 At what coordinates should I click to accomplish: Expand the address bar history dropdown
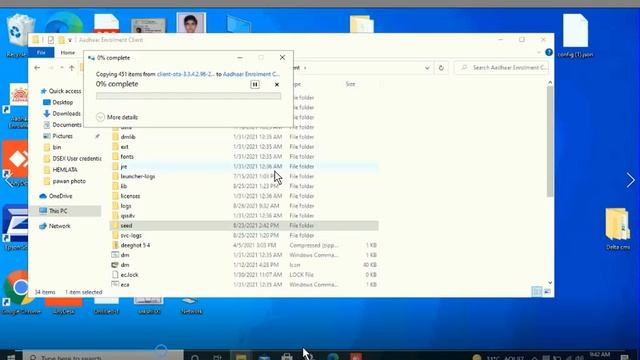tap(427, 68)
